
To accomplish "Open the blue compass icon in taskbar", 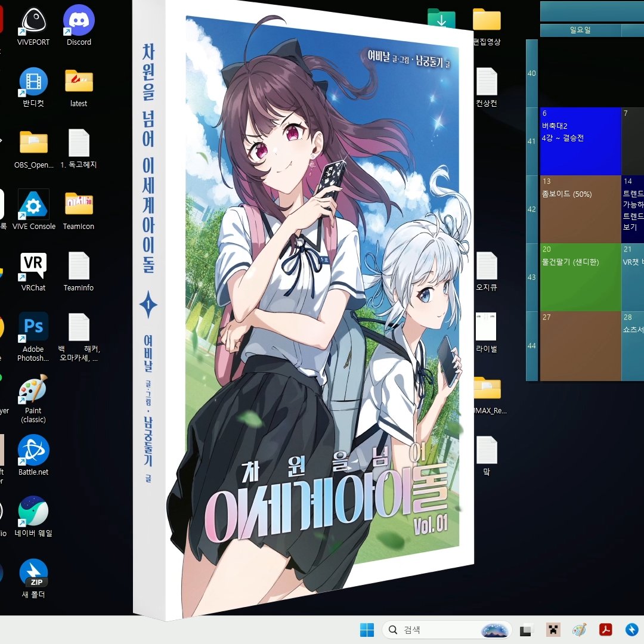I will [x=631, y=630].
